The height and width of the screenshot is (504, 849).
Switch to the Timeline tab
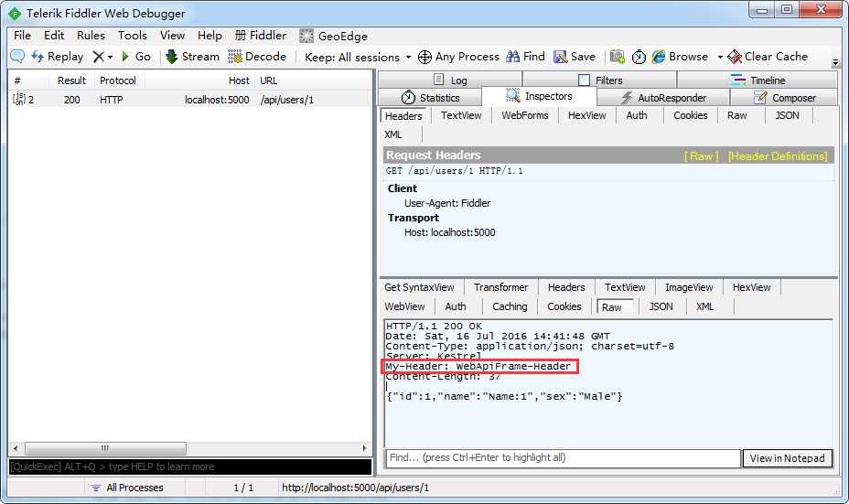coord(758,80)
